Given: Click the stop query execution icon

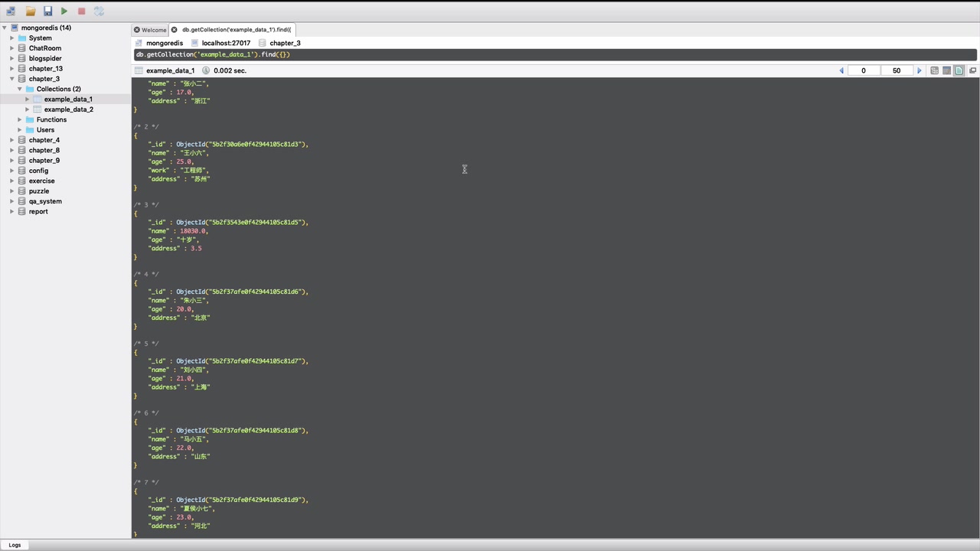Looking at the screenshot, I should (x=81, y=11).
